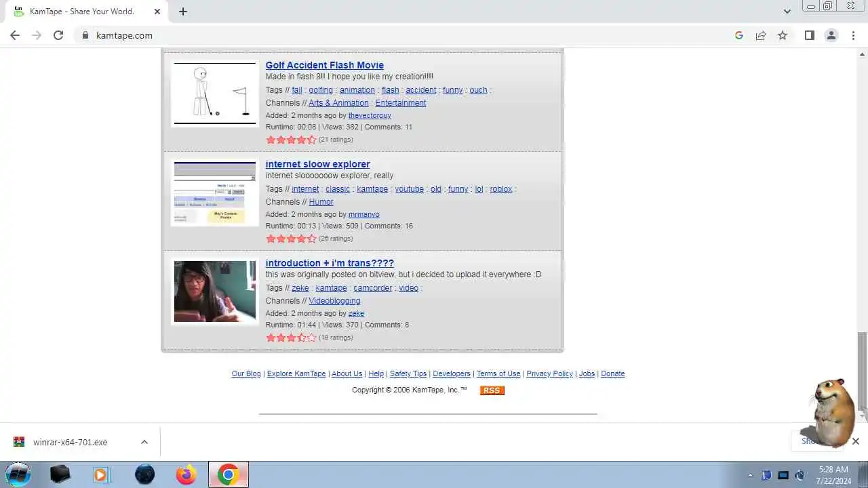Open Explore KamTape footer link
868x488 pixels.
pyautogui.click(x=296, y=374)
